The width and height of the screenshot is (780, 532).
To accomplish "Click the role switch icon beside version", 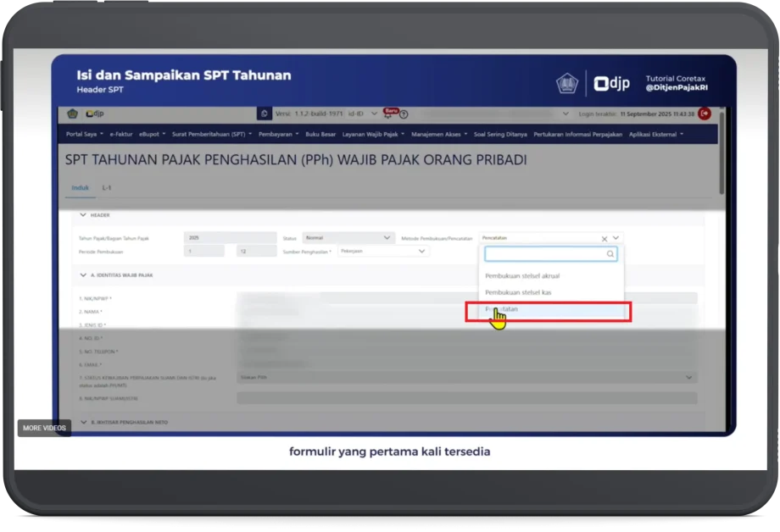I will [x=265, y=114].
